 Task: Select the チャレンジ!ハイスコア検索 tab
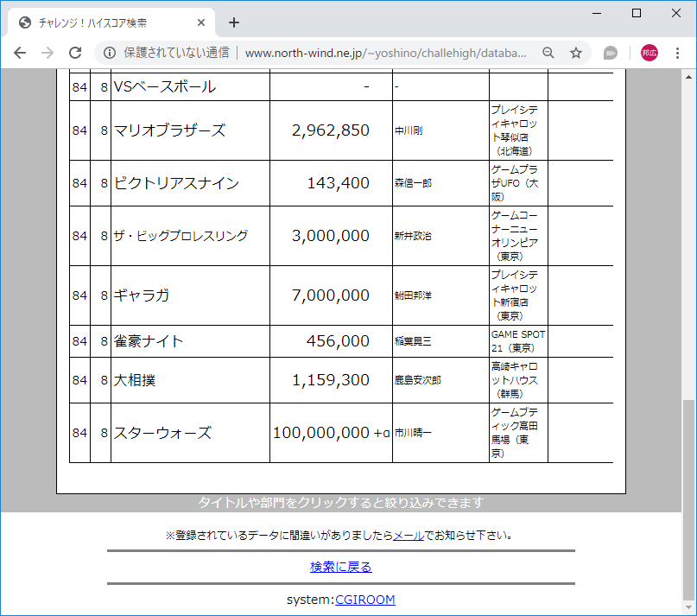[x=104, y=23]
